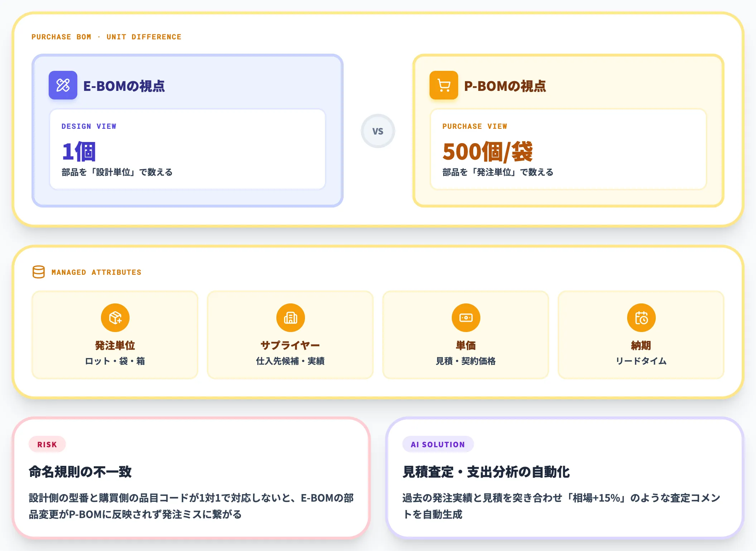The height and width of the screenshot is (551, 756).
Task: Click the AI SOLUTION pill label
Action: [438, 444]
